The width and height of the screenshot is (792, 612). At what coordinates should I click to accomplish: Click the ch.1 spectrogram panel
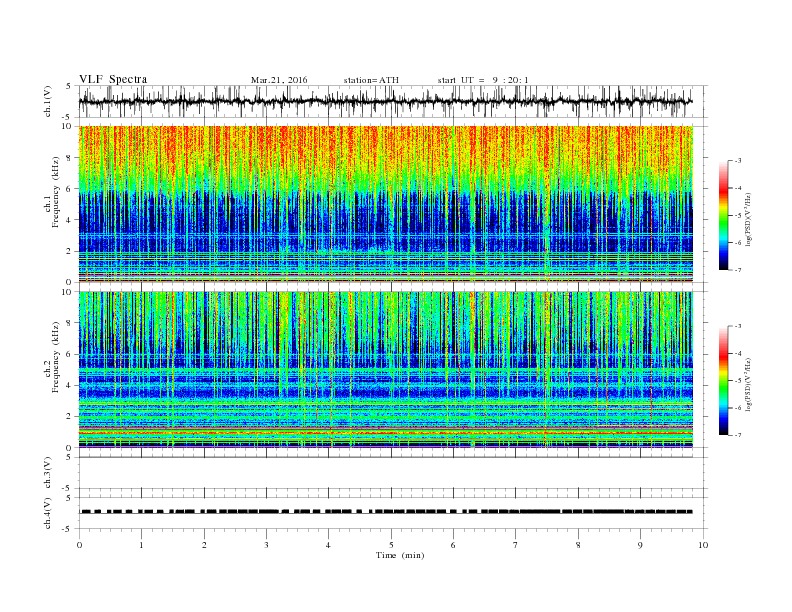pos(386,204)
